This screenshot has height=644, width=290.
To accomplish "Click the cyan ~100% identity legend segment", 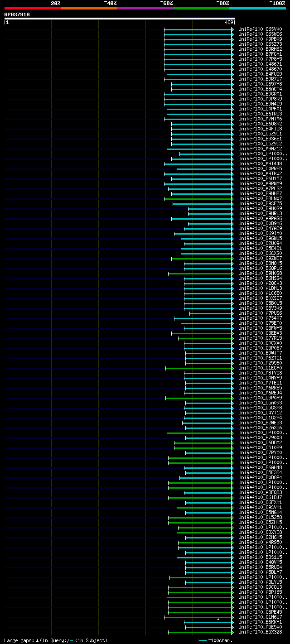I will click(257, 8).
